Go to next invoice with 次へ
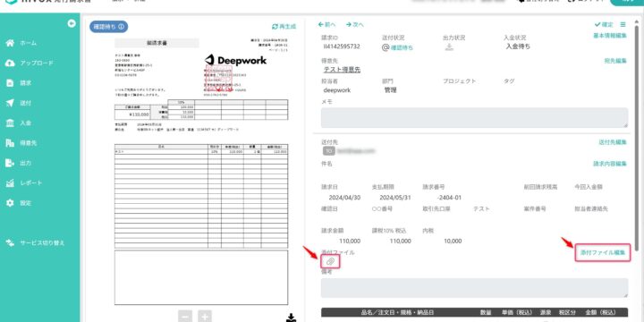 [x=355, y=25]
